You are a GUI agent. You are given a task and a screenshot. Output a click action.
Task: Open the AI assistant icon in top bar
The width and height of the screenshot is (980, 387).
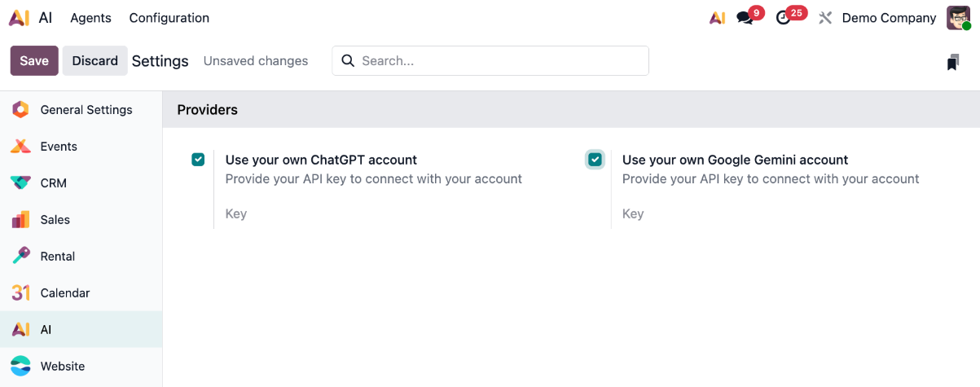tap(717, 18)
